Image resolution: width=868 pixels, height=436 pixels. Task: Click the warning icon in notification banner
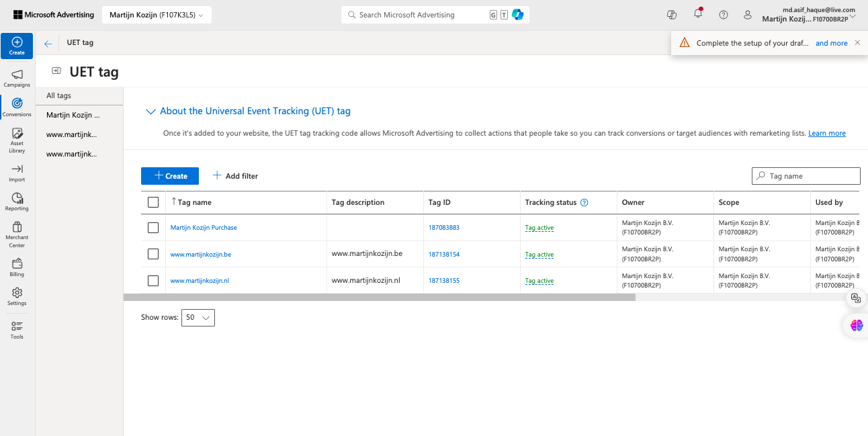pyautogui.click(x=685, y=42)
